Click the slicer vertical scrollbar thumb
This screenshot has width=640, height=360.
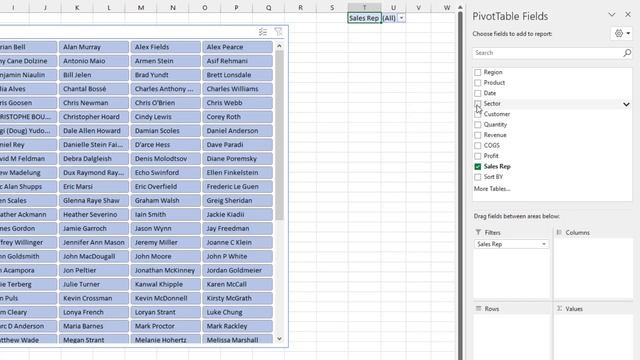pos(279,135)
